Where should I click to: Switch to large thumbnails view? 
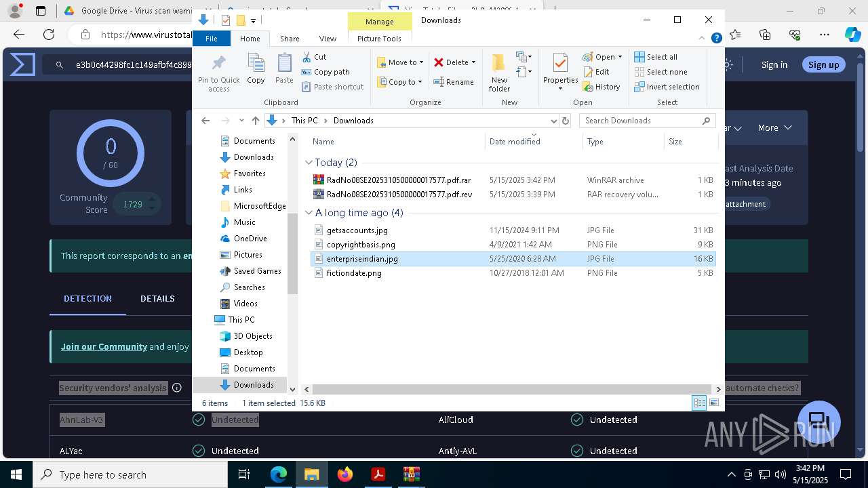coord(713,403)
